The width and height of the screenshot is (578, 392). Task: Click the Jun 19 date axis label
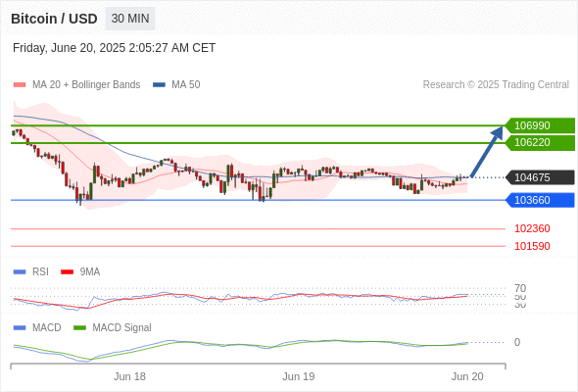tap(299, 376)
